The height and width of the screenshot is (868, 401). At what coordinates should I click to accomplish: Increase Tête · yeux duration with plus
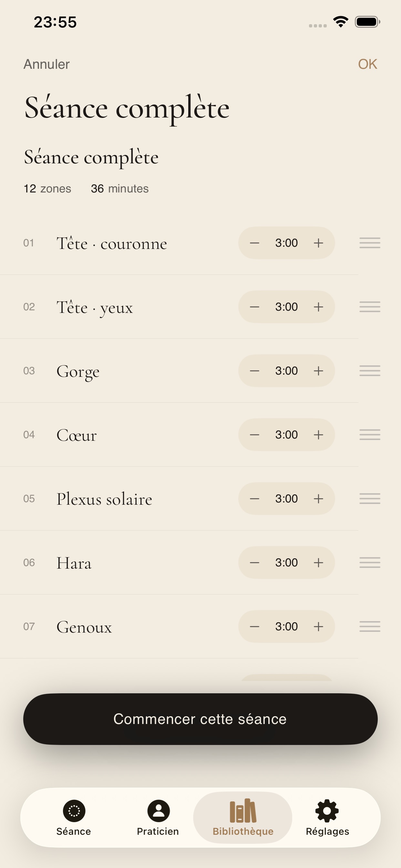tap(318, 307)
